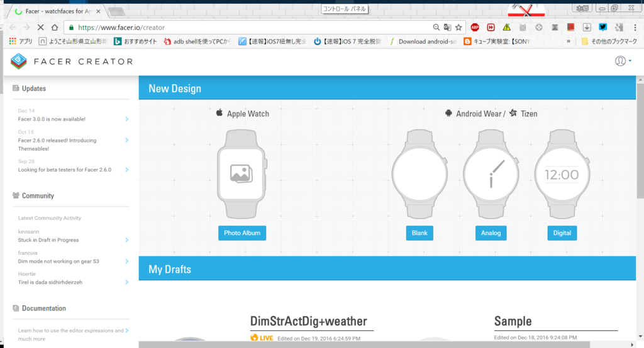Image resolution: width=644 pixels, height=348 pixels.
Task: Open the 'adb shellを使ってPC' bookmark
Action: point(197,41)
